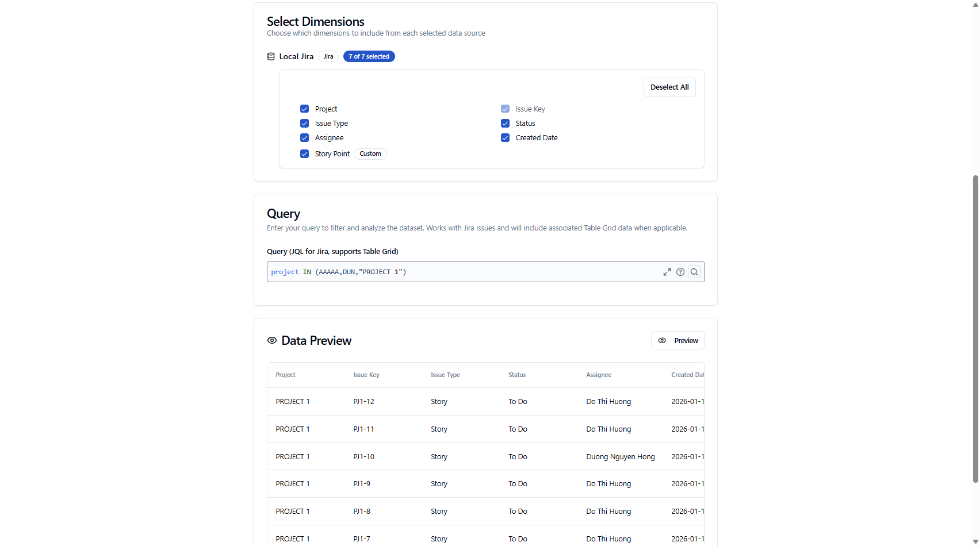The image size is (980, 546).
Task: Click PROJECT 1 in the PJ1-8 row
Action: pos(293,511)
